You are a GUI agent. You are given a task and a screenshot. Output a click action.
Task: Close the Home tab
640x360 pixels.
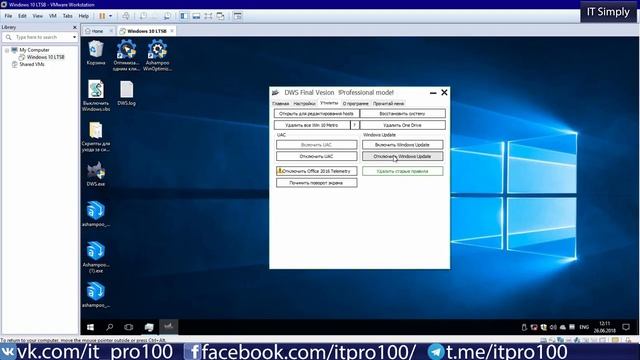click(111, 31)
